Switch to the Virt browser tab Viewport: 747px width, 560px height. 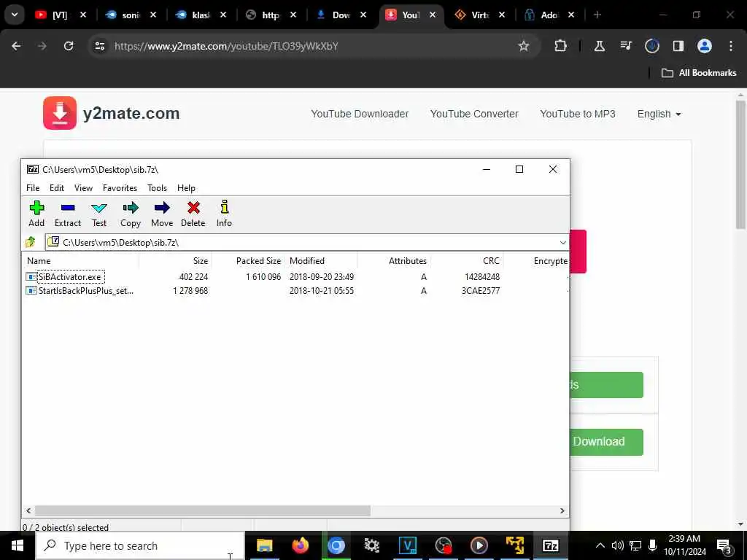pyautogui.click(x=480, y=15)
